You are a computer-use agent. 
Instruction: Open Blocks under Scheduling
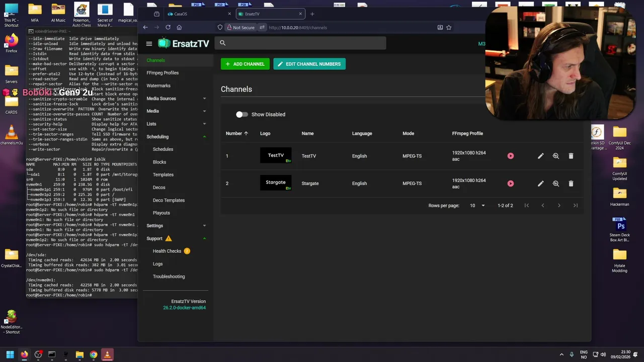point(159,162)
